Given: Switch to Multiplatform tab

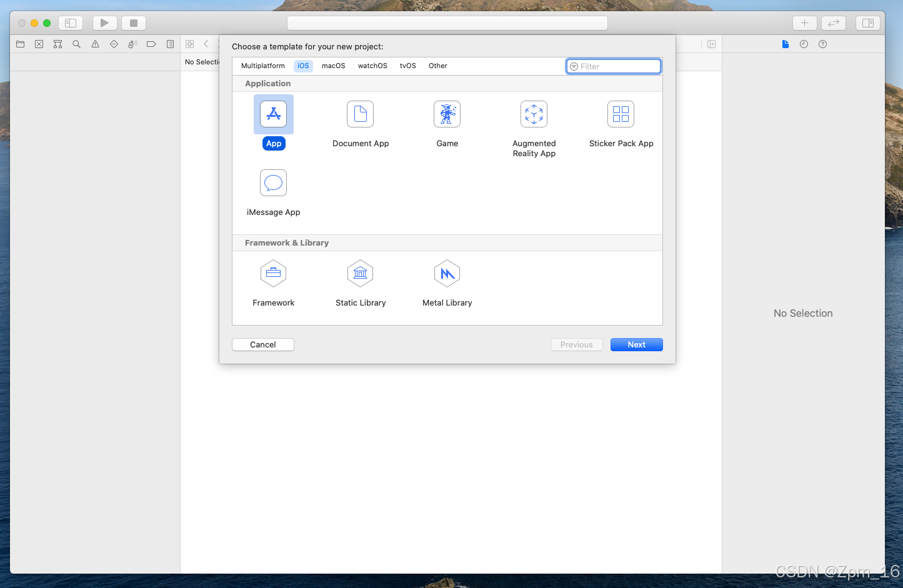Looking at the screenshot, I should click(263, 66).
